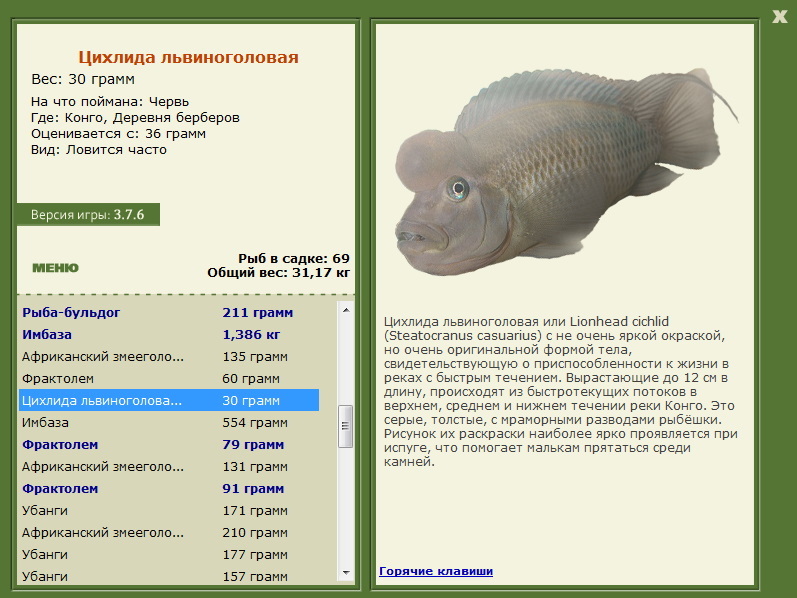Screen dimensions: 797x598
Task: Select Убанги 171 грамм entry
Action: tap(169, 511)
